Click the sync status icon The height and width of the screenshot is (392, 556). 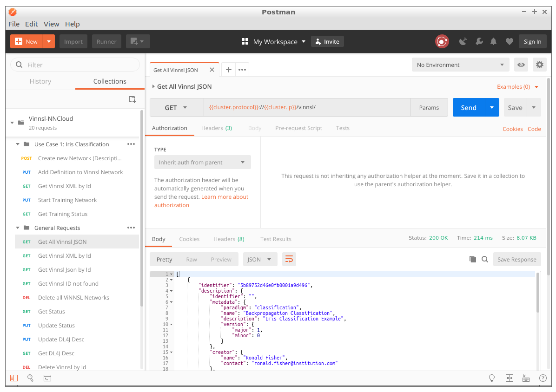coord(442,41)
